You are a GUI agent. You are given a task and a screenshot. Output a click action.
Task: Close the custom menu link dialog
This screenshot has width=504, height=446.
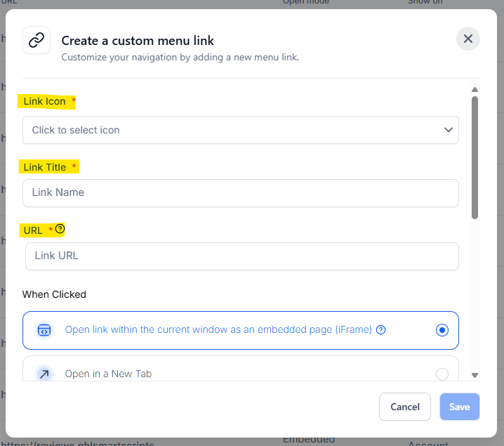tap(468, 39)
